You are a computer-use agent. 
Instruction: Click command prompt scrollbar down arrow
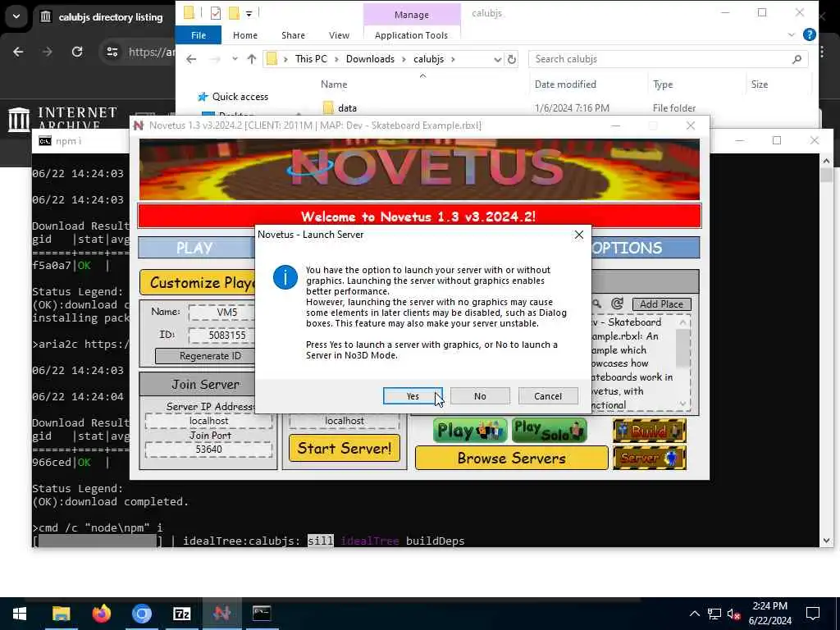point(826,541)
